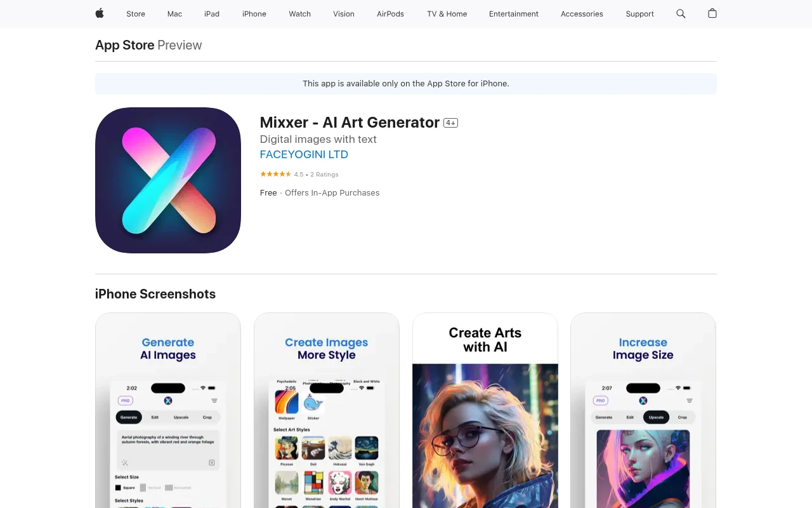Image resolution: width=812 pixels, height=508 pixels.
Task: Select the Van Gogh art style thumbnail
Action: click(367, 448)
